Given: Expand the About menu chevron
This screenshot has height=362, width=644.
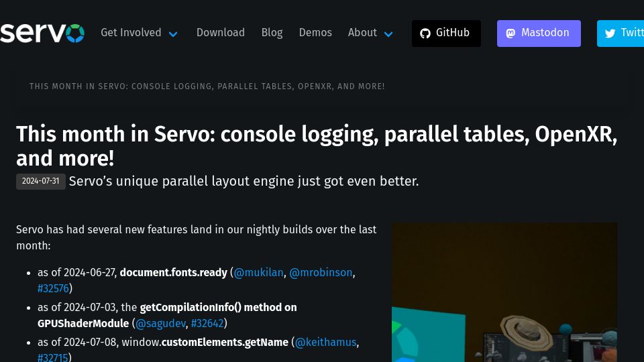Looking at the screenshot, I should pyautogui.click(x=388, y=34).
